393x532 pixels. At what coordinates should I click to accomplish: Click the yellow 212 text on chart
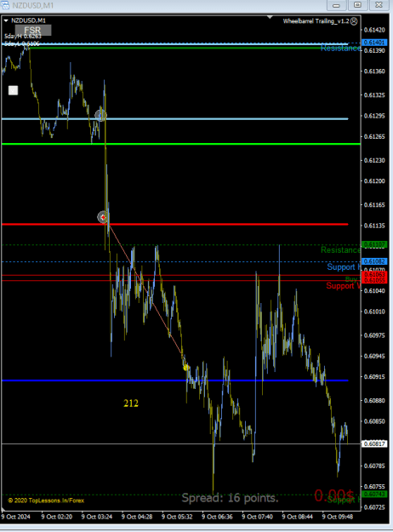tap(131, 403)
